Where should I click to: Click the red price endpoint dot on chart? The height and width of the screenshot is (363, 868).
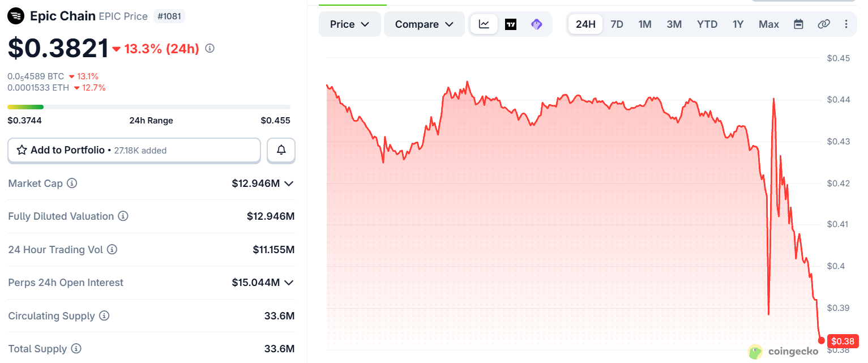(822, 340)
